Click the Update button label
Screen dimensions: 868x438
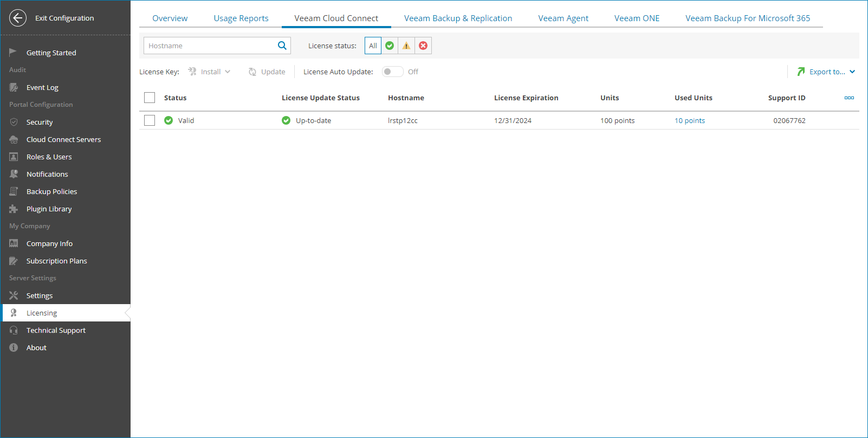273,72
